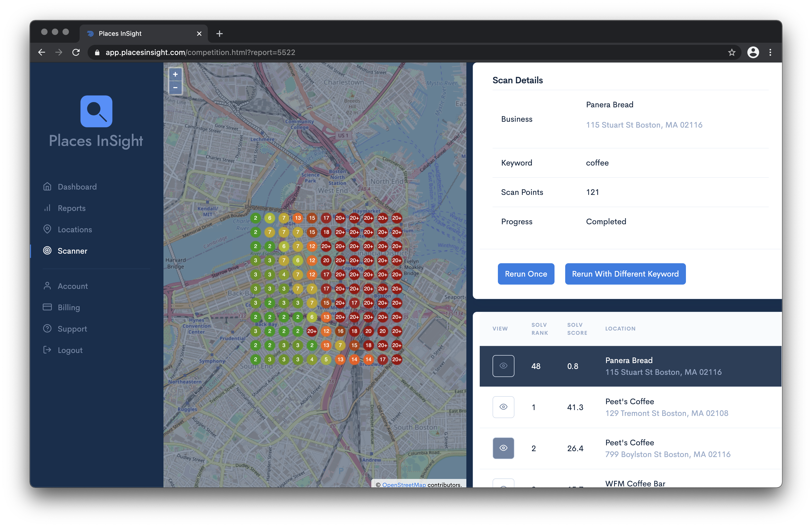The height and width of the screenshot is (527, 812).
Task: Bookmark page using star icon
Action: coord(732,52)
